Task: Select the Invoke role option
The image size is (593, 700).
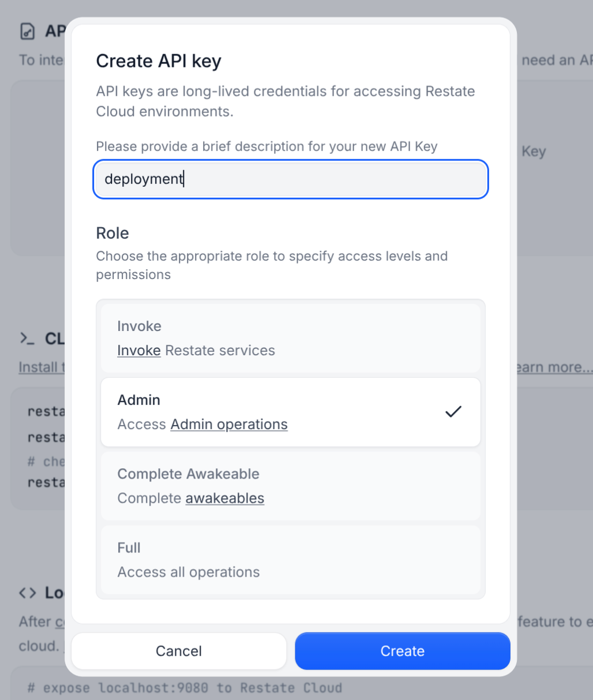Action: pos(291,338)
